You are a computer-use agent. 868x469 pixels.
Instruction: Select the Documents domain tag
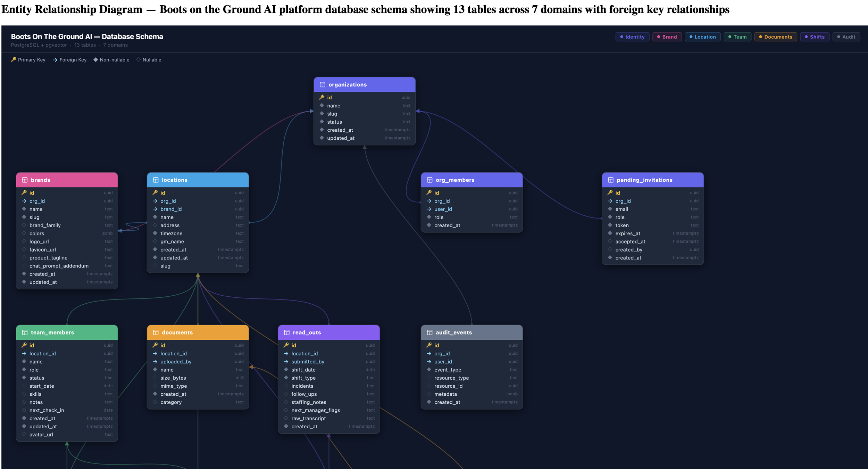[x=776, y=37]
